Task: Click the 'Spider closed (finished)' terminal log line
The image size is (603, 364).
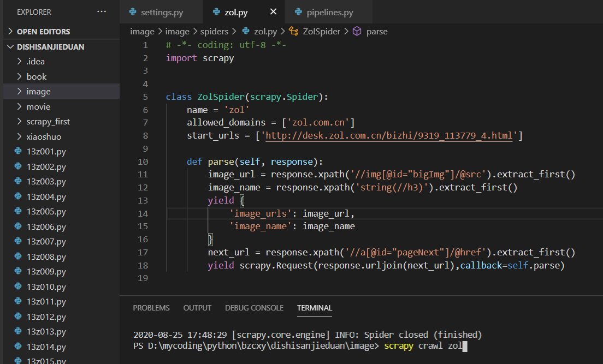Action: tap(308, 335)
